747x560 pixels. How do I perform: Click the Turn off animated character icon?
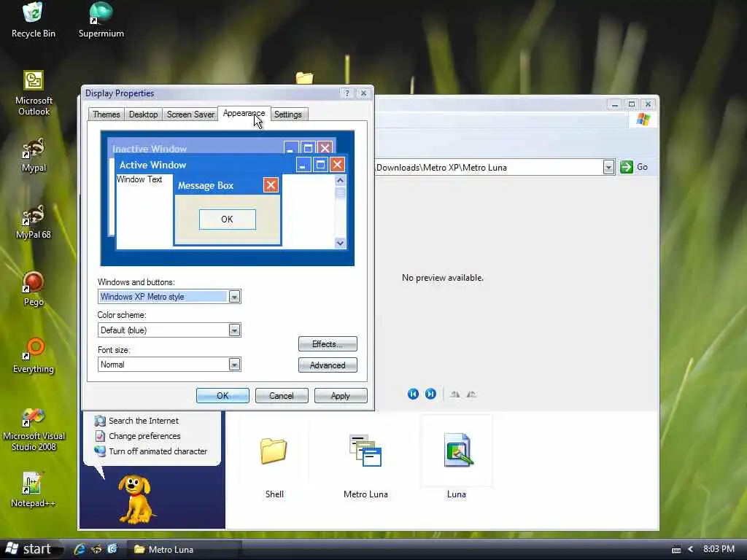click(x=99, y=451)
